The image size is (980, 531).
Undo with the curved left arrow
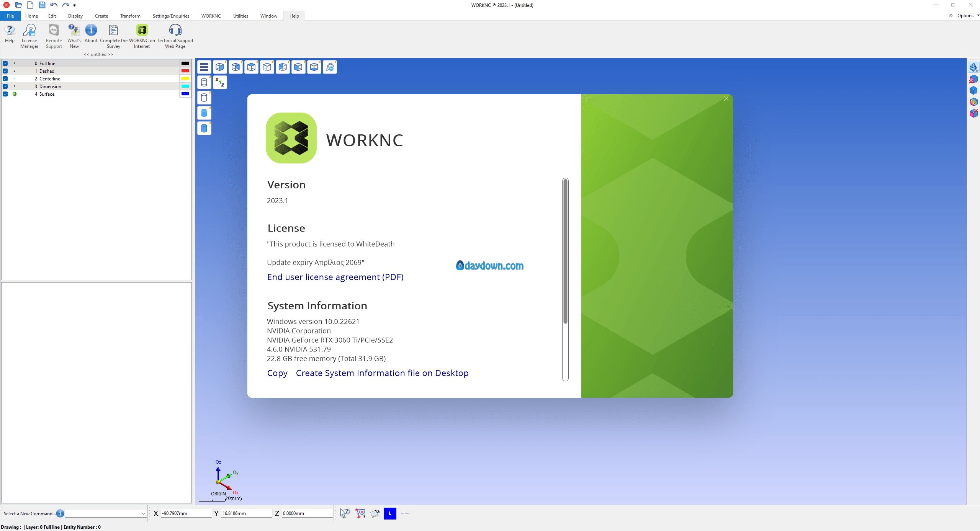(x=54, y=5)
